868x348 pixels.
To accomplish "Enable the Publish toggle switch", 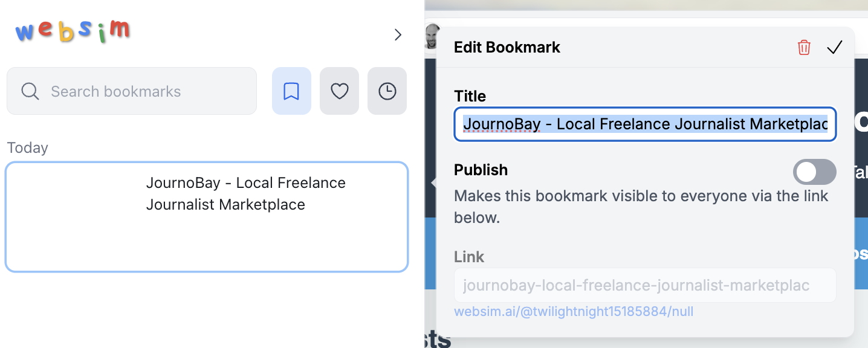I will pos(814,172).
